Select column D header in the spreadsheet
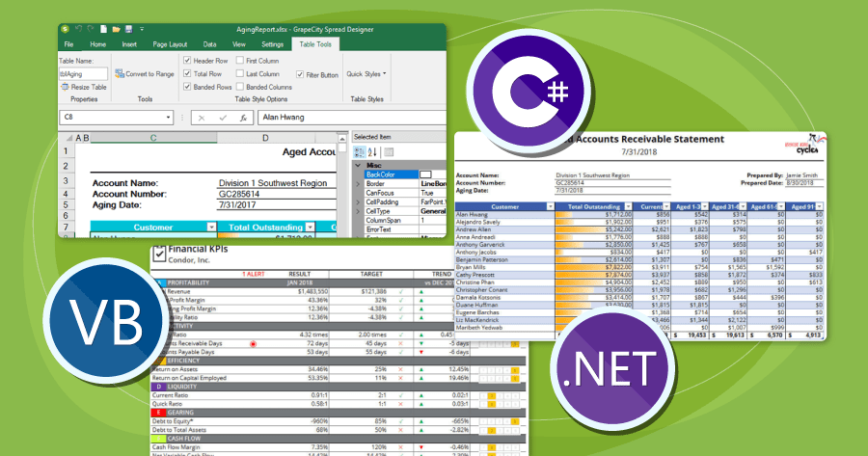This screenshot has height=456, width=868. 266,138
